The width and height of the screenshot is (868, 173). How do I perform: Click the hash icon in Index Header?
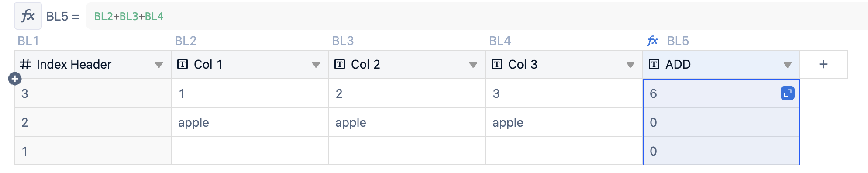25,65
